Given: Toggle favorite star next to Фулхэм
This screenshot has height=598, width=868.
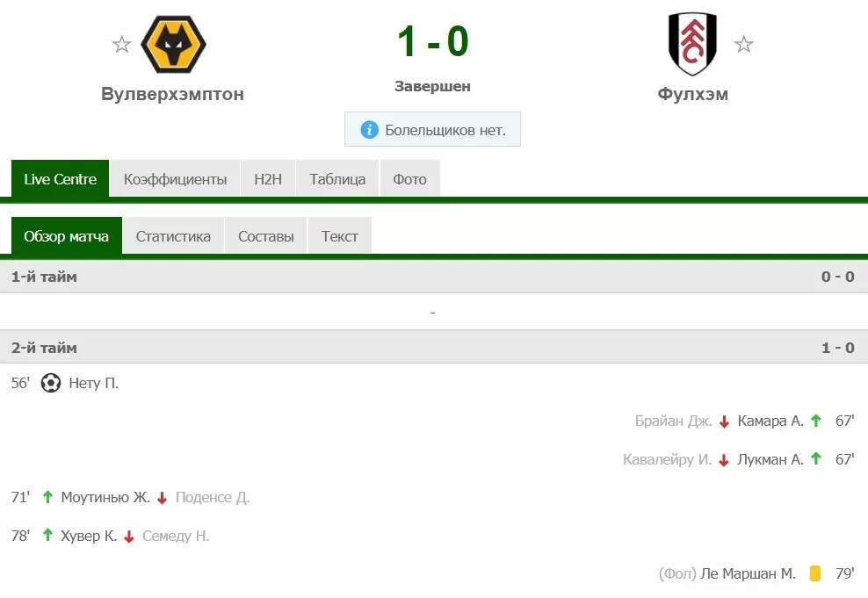Looking at the screenshot, I should coord(743,44).
